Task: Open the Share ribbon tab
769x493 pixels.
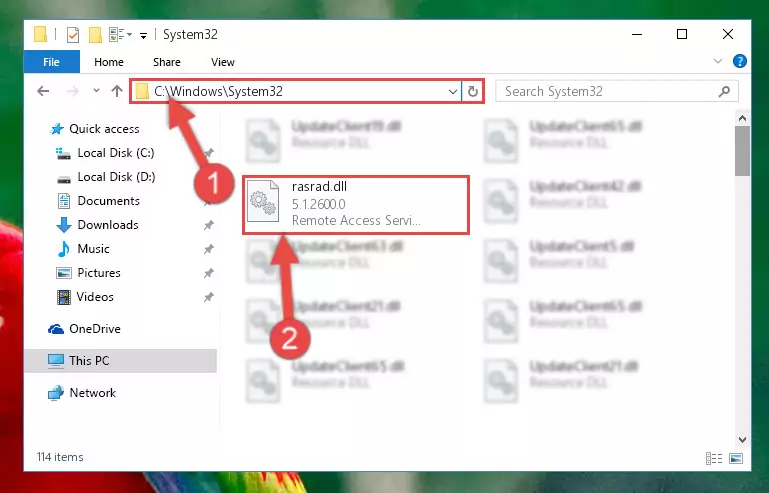Action: click(x=167, y=62)
